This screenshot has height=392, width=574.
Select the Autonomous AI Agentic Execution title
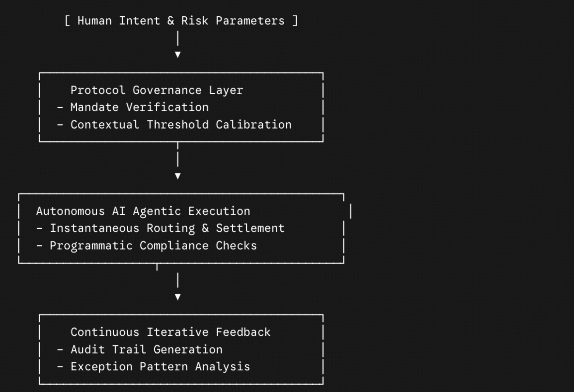coord(143,211)
